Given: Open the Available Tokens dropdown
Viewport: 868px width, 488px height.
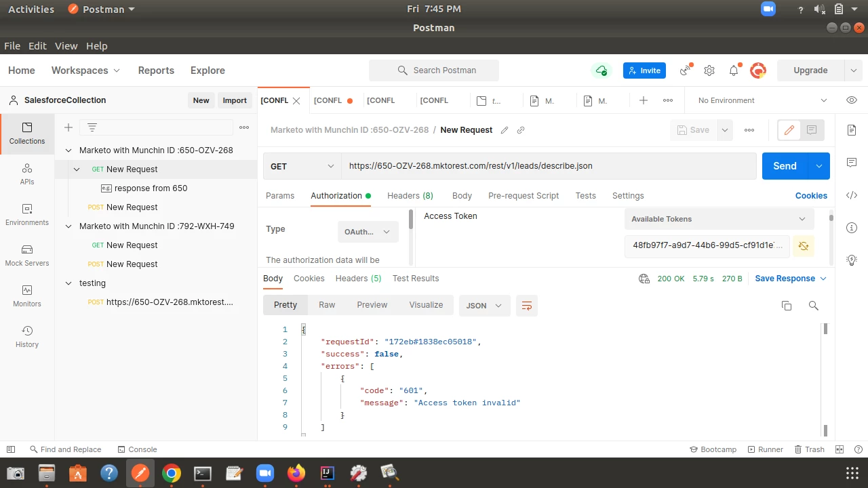Looking at the screenshot, I should point(719,219).
